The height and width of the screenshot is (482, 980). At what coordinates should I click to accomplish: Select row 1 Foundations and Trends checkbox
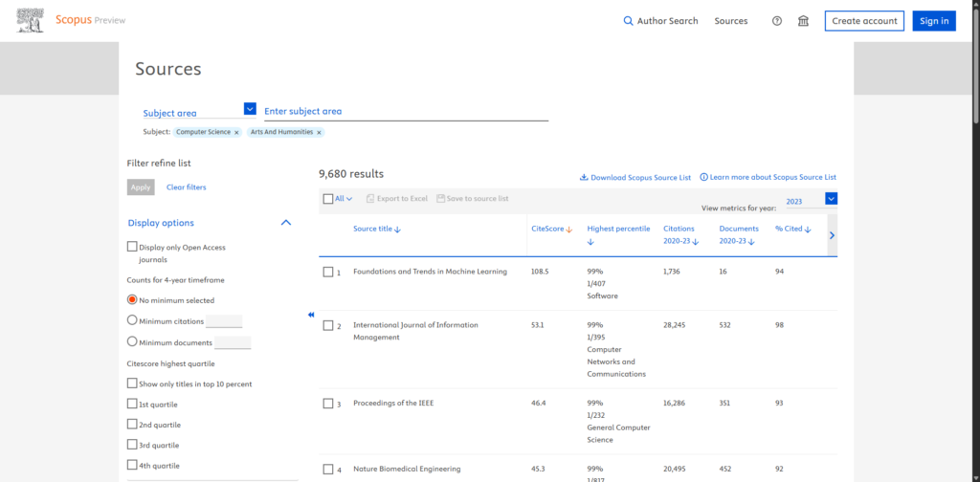click(x=328, y=273)
